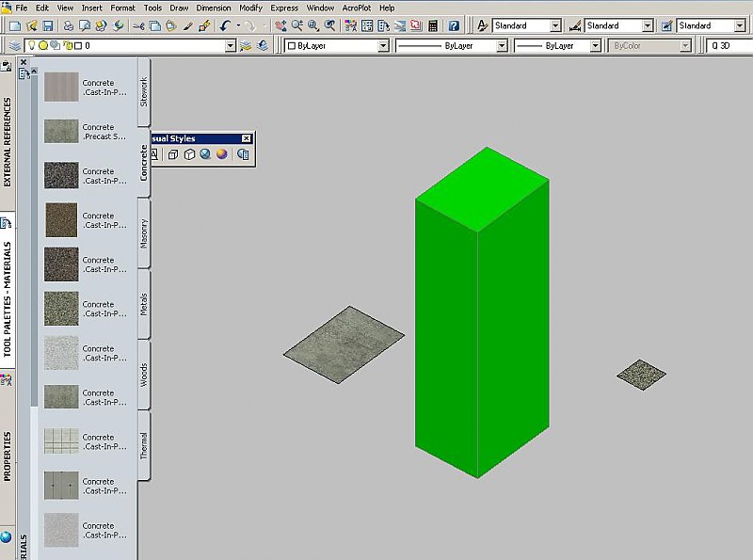The image size is (753, 560).
Task: Click the Save icon in the toolbar
Action: point(46,25)
